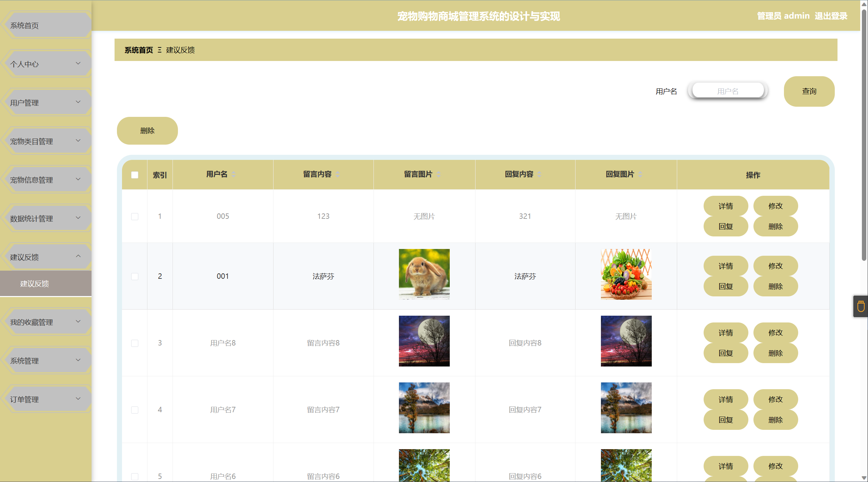Viewport: 868px width, 482px height.
Task: Click 回复 for row 用户名7
Action: (x=726, y=420)
